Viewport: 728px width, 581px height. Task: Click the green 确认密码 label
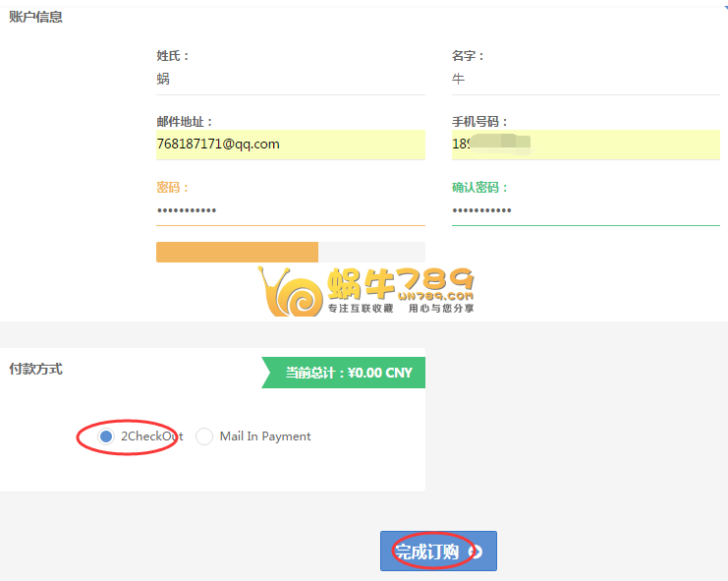pyautogui.click(x=480, y=188)
